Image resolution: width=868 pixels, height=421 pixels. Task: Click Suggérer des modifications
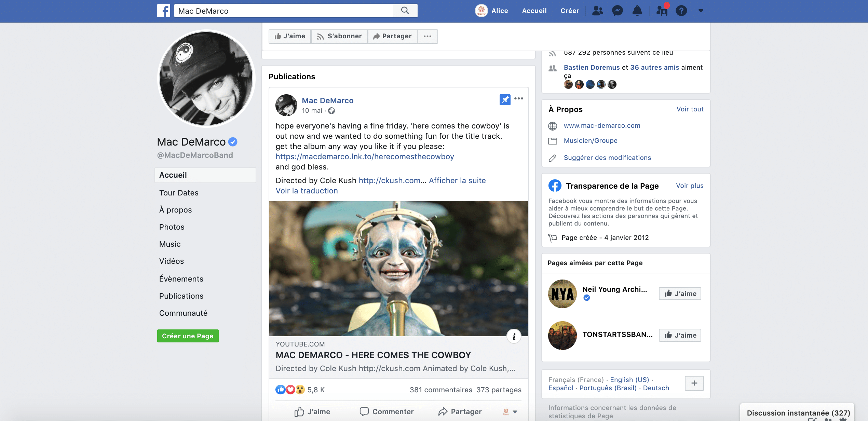coord(607,158)
